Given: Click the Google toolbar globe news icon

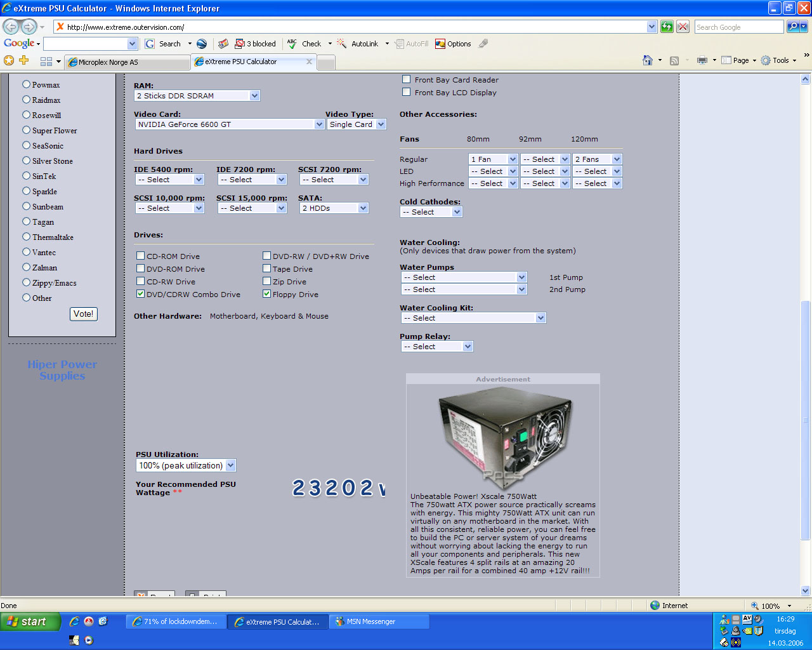Looking at the screenshot, I should tap(202, 44).
